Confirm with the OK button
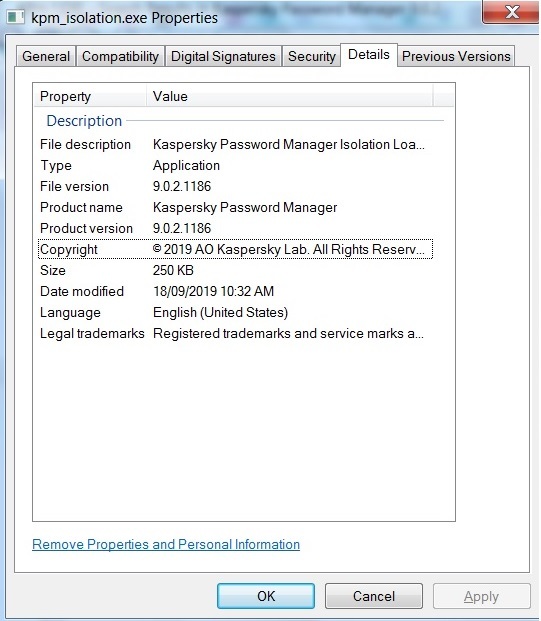The image size is (541, 621). pos(266,596)
